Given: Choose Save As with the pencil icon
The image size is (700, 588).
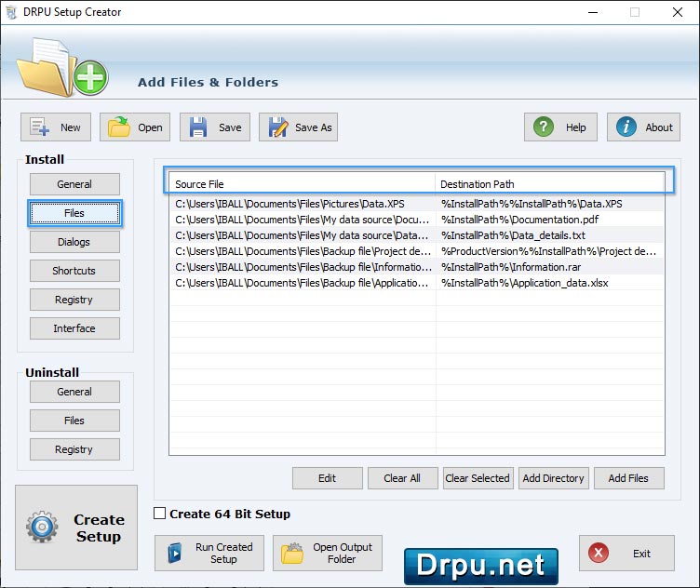Looking at the screenshot, I should pos(298,127).
